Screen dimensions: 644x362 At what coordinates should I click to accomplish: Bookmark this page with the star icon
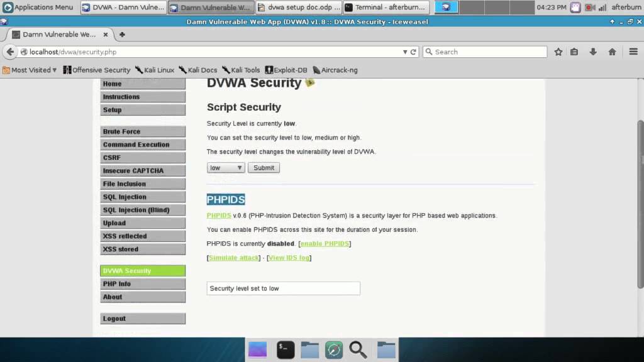coord(558,52)
